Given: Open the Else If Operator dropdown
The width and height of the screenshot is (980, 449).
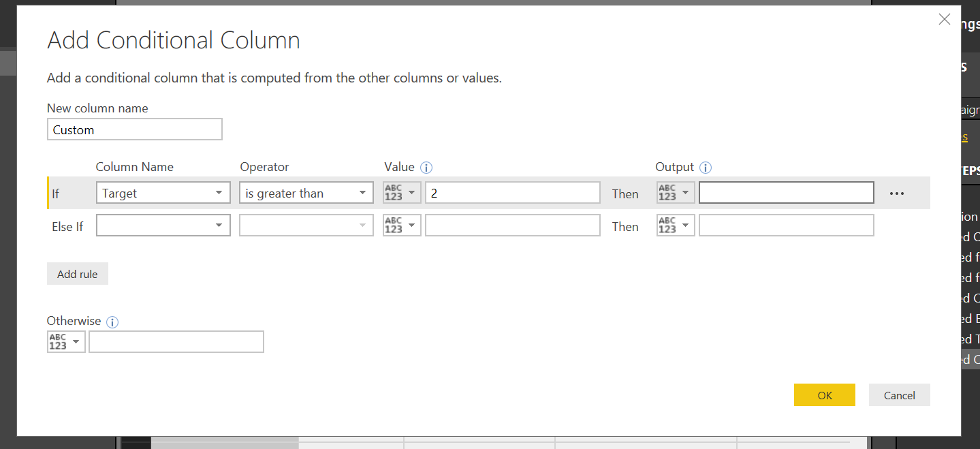Looking at the screenshot, I should pyautogui.click(x=306, y=226).
